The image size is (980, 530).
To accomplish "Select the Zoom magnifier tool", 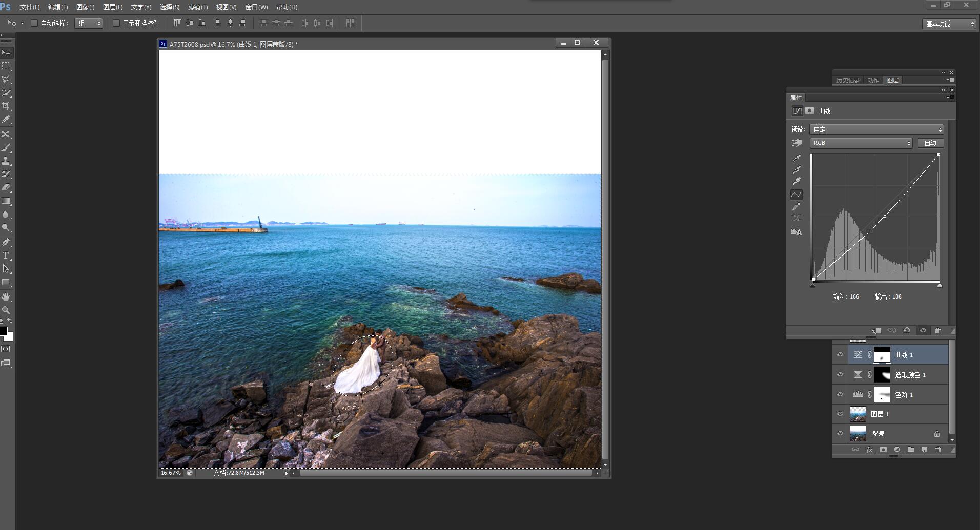I will 6,310.
